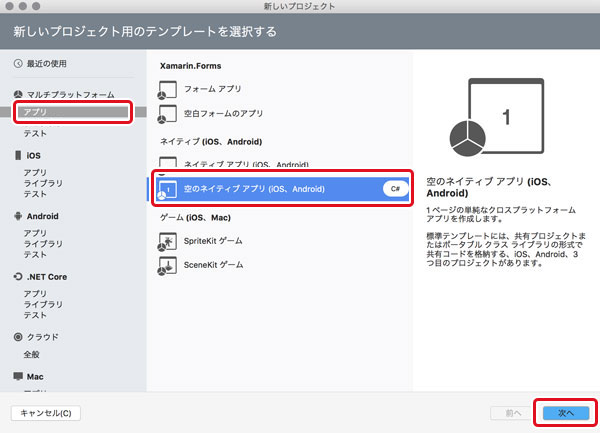The image size is (600, 433).
Task: Open the C# language dropdown
Action: [395, 189]
